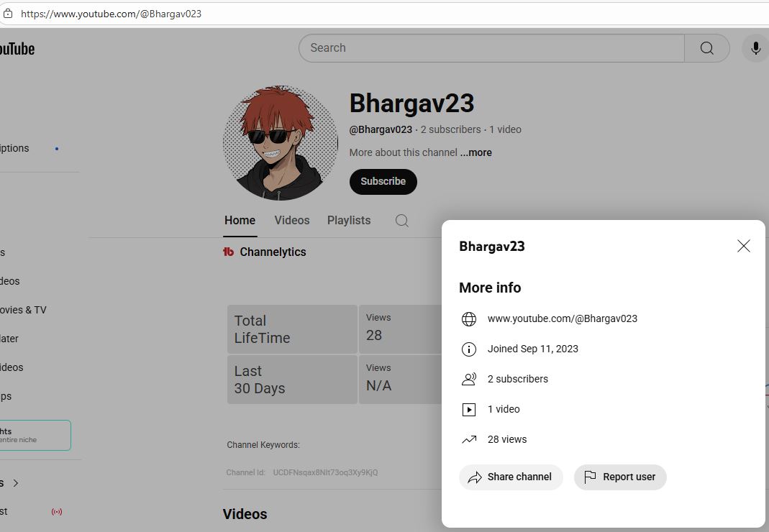Expand the sidebar section chevron arrow
This screenshot has height=532, width=769.
click(16, 483)
